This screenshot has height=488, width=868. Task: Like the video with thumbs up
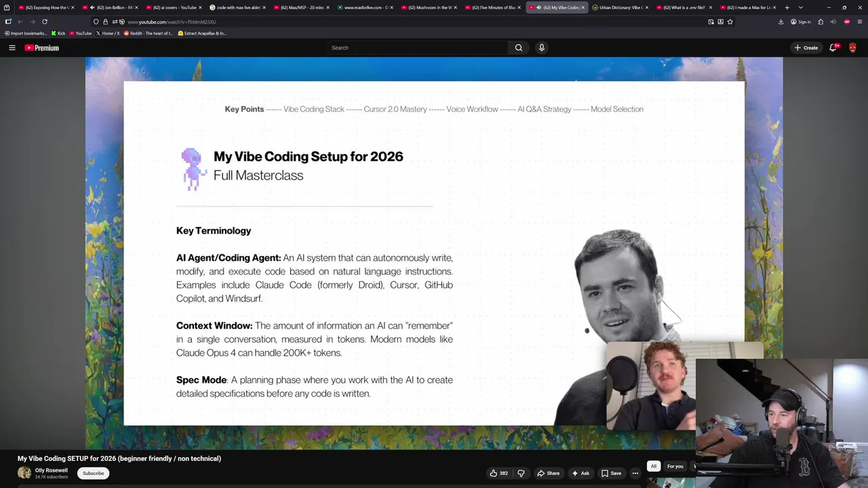pos(498,473)
